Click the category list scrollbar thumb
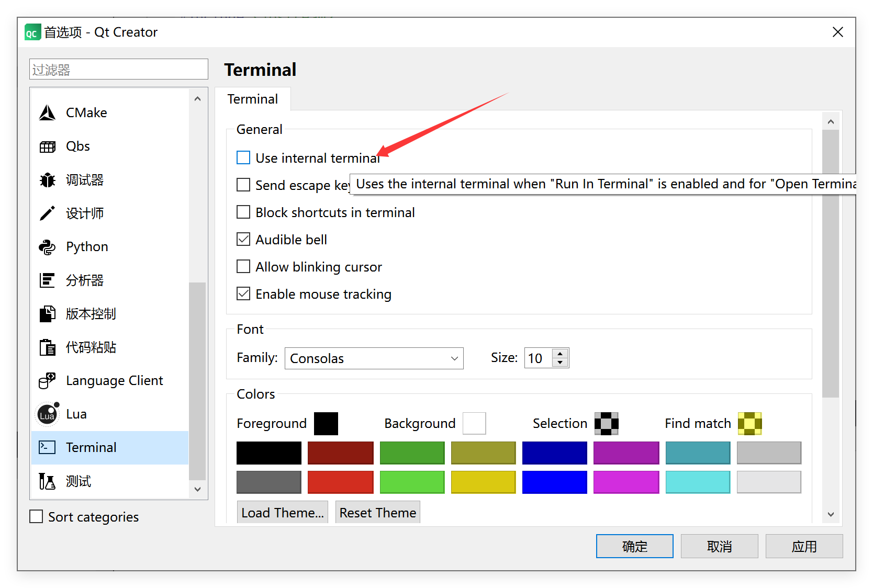The height and width of the screenshot is (588, 873). [x=197, y=381]
